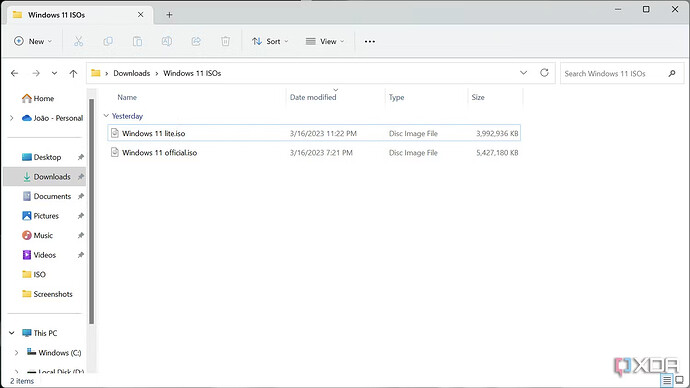Viewport: 690px width, 388px height.
Task: Open the New dropdown menu
Action: 33,41
